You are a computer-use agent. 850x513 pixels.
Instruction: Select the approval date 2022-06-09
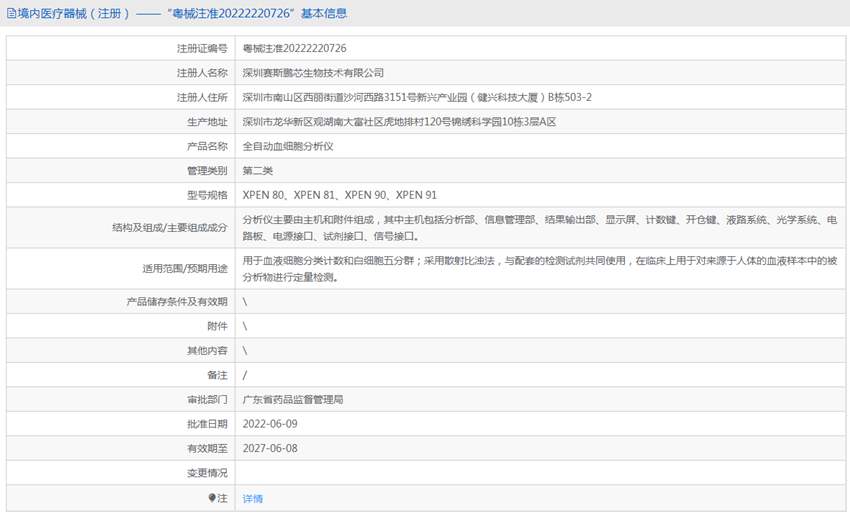(x=270, y=424)
